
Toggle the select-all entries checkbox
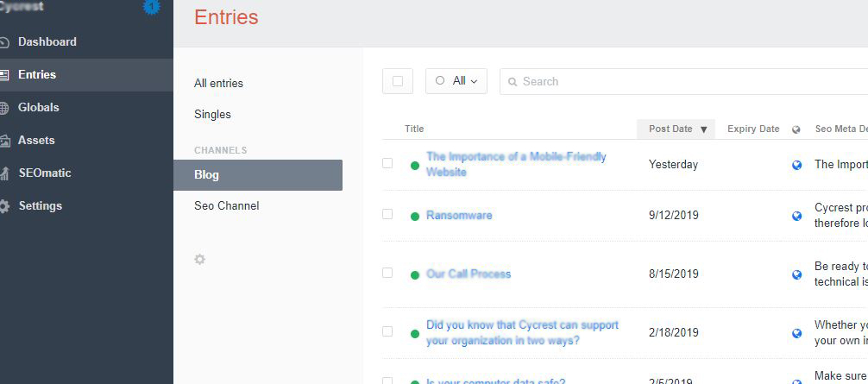tap(398, 81)
